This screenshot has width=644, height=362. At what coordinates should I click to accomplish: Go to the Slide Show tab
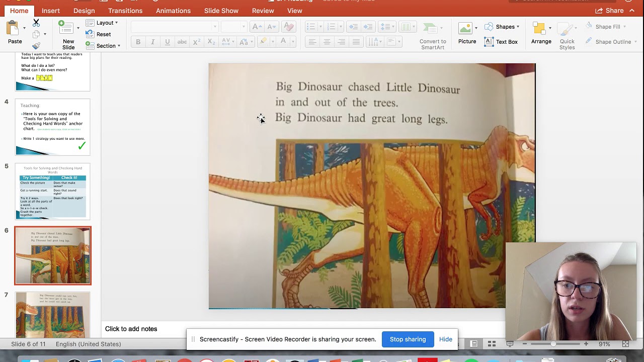(x=221, y=11)
